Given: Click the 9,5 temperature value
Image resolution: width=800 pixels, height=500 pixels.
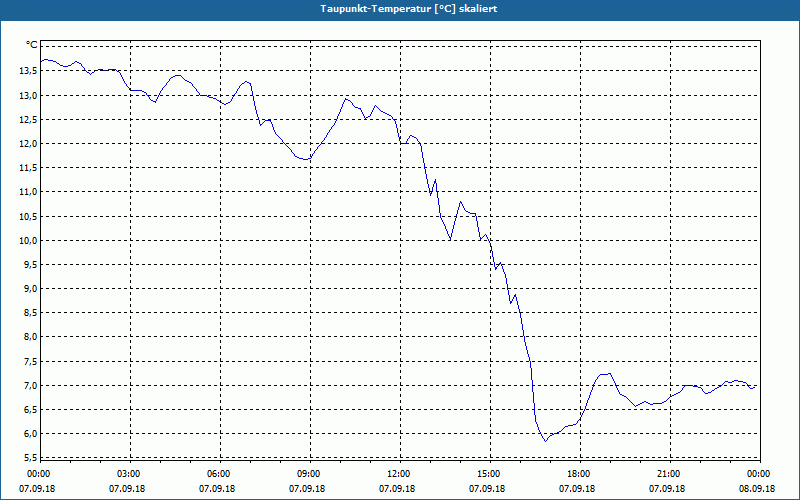Looking at the screenshot, I should tap(30, 264).
